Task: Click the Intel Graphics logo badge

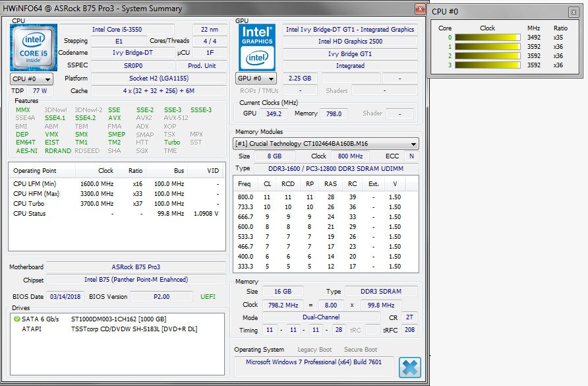Action: click(x=257, y=48)
